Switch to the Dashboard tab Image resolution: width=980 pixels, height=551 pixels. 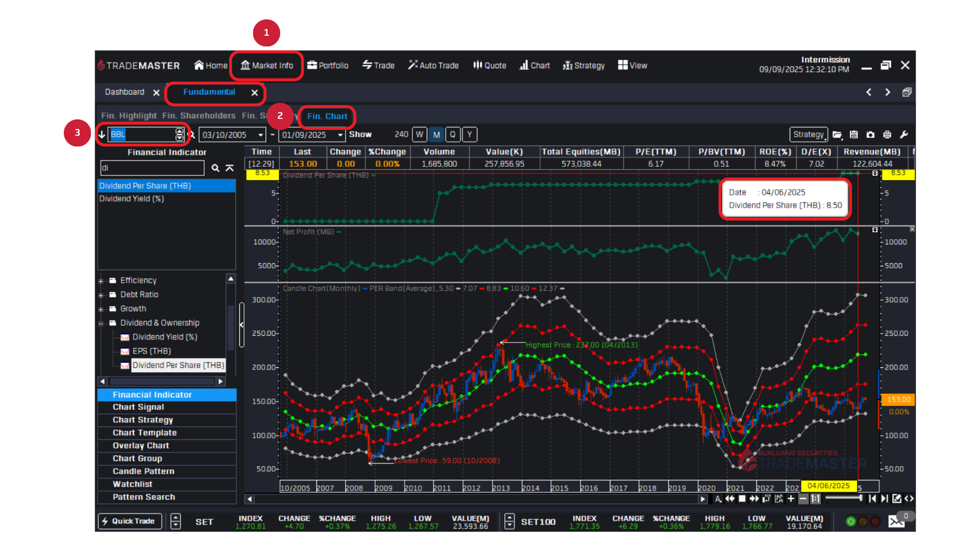coord(125,92)
